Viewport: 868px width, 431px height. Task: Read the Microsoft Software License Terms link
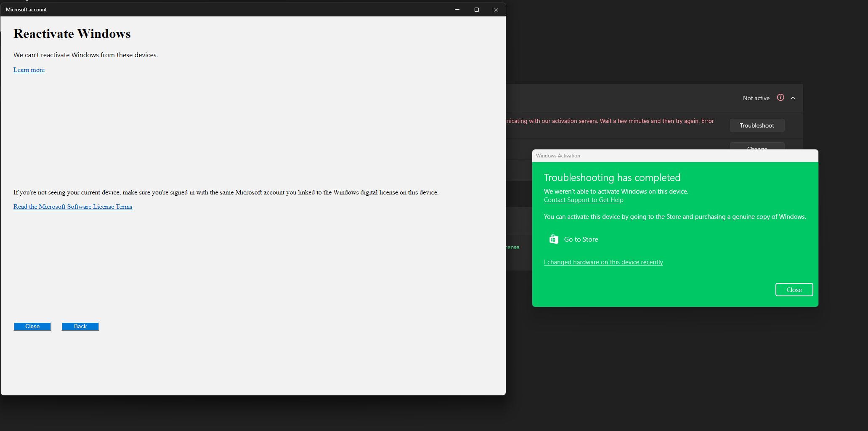point(73,207)
